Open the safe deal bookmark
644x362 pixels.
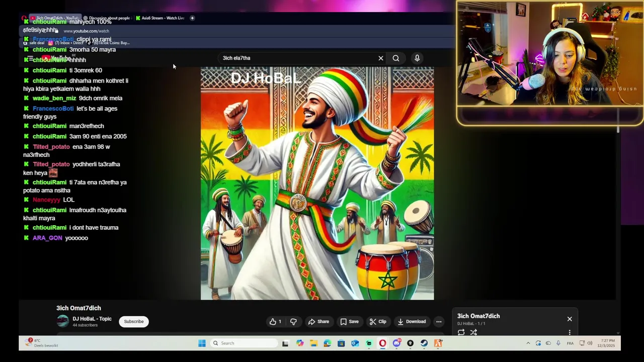[x=34, y=43]
